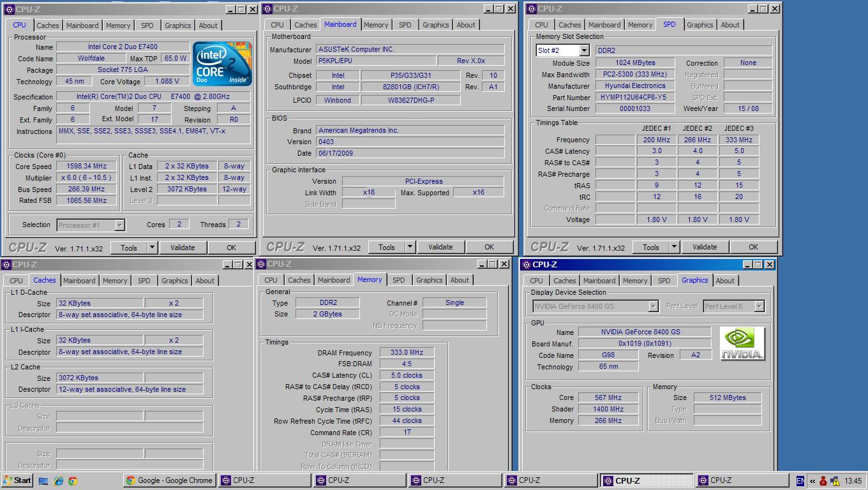Click the Tools button in the SPD window

pos(651,247)
